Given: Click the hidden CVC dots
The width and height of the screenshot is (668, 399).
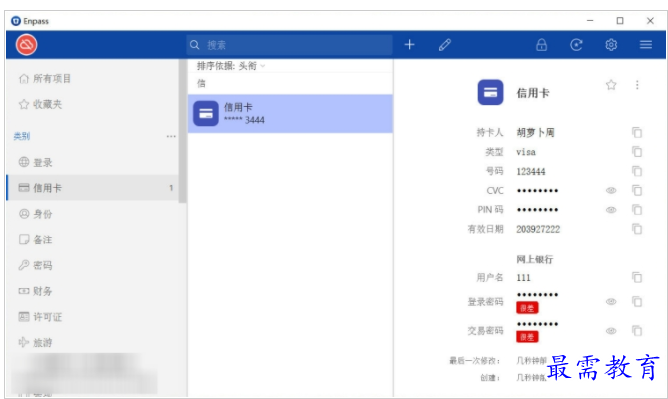Looking at the screenshot, I should [537, 190].
